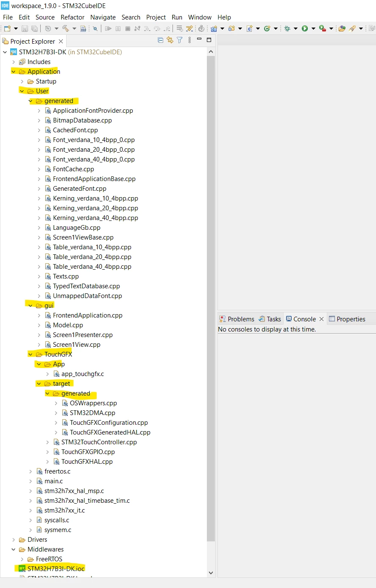Open the File menu
376x588 pixels.
(8, 17)
